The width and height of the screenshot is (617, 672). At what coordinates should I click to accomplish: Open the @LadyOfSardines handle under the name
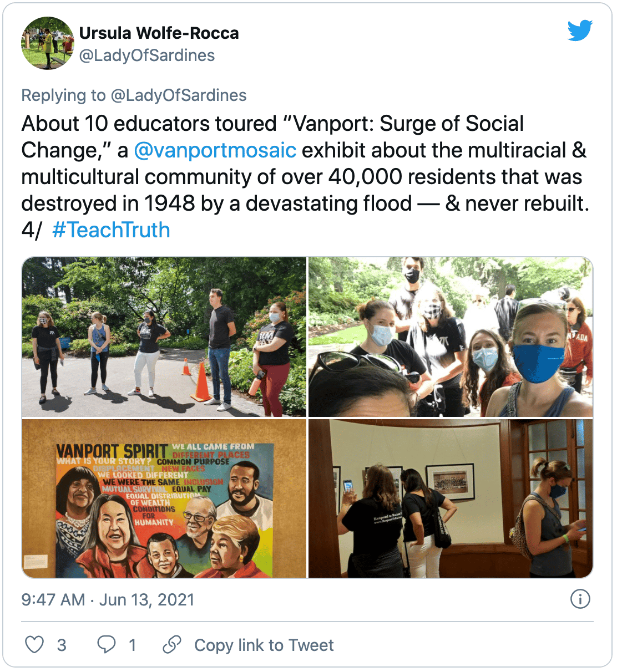pos(147,55)
